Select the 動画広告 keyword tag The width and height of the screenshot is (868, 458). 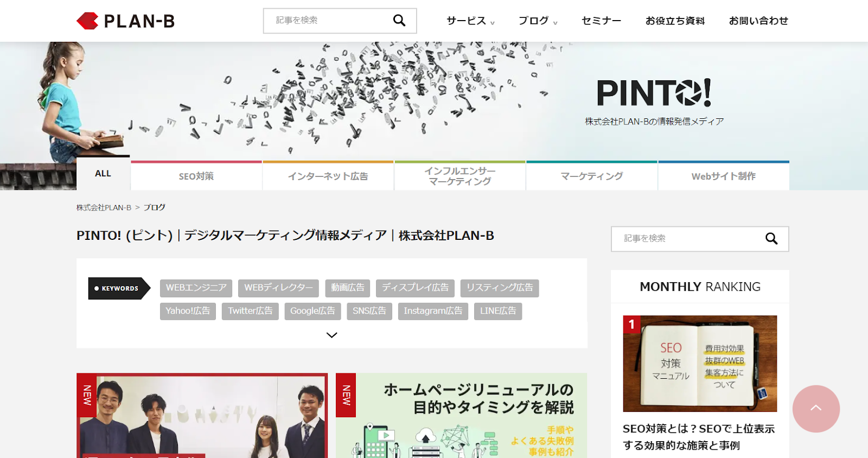348,288
